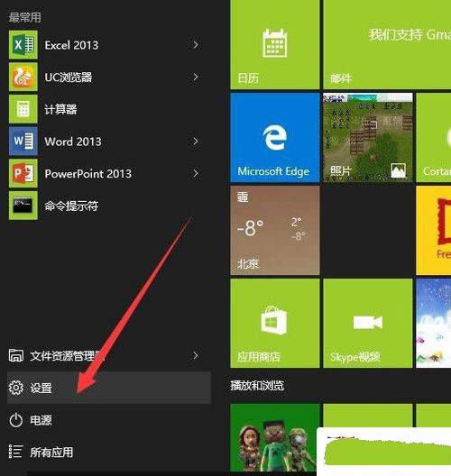Click the PowerPoint 2013 label
Viewport: 451px width, 476px height.
pyautogui.click(x=88, y=174)
